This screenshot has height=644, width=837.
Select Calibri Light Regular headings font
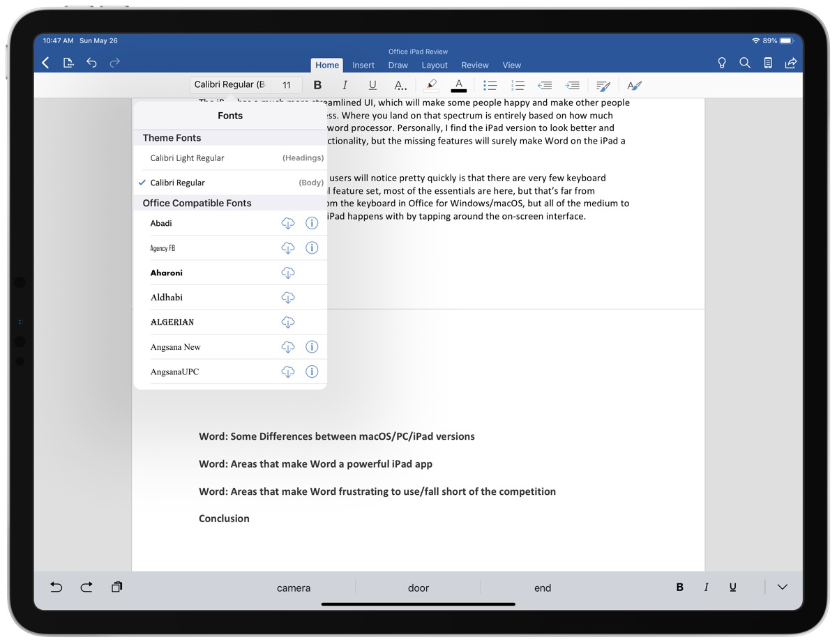[x=230, y=158]
